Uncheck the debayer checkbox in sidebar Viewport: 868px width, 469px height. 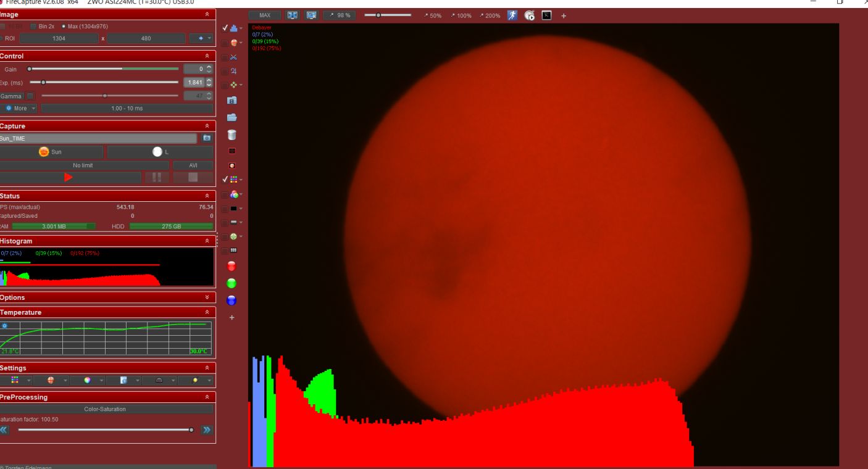(225, 180)
